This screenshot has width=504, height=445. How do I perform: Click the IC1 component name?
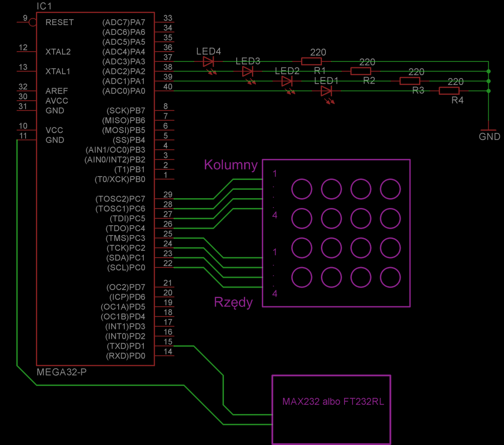click(x=44, y=6)
